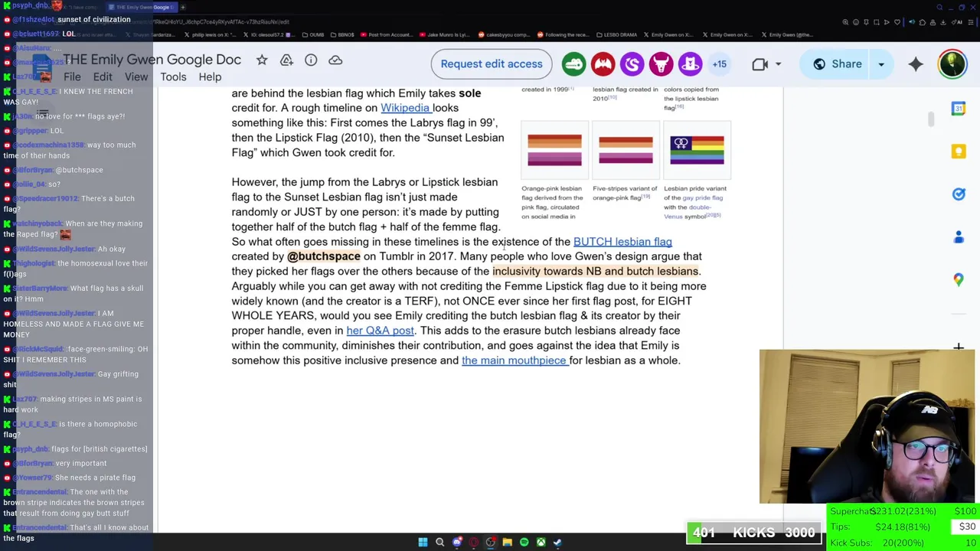The height and width of the screenshot is (551, 980).
Task: Click the document vertical scrollbar
Action: tap(931, 119)
